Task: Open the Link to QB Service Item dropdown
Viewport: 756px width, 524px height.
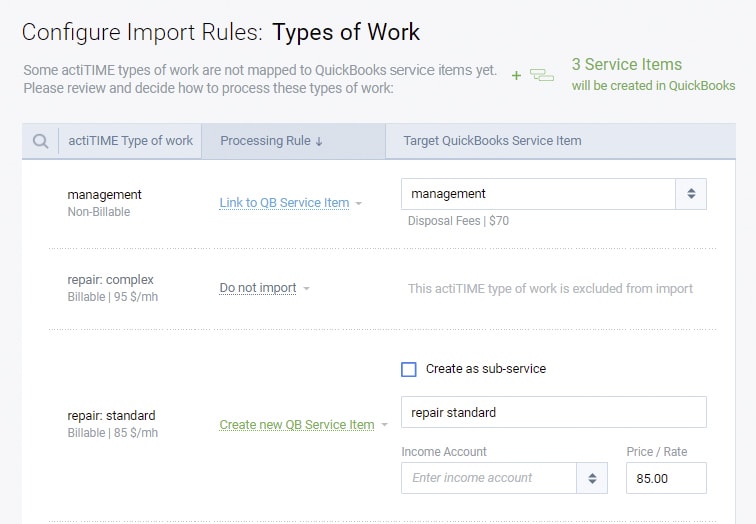Action: 291,203
